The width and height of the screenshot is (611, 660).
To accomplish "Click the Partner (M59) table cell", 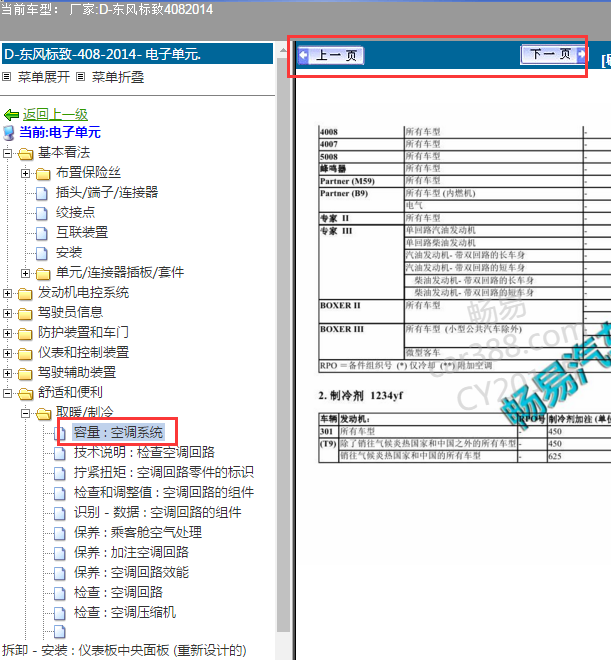I will click(361, 181).
